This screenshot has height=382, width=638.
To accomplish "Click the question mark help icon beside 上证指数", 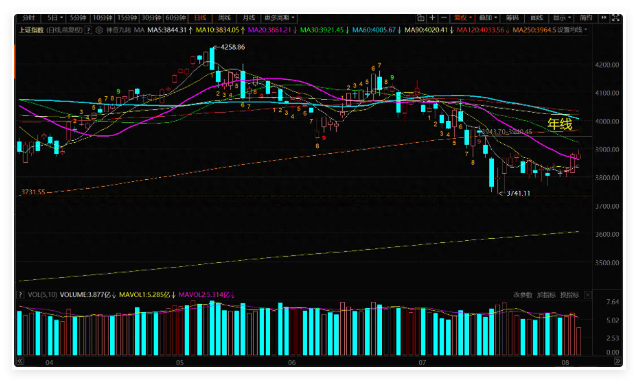I will pyautogui.click(x=88, y=30).
